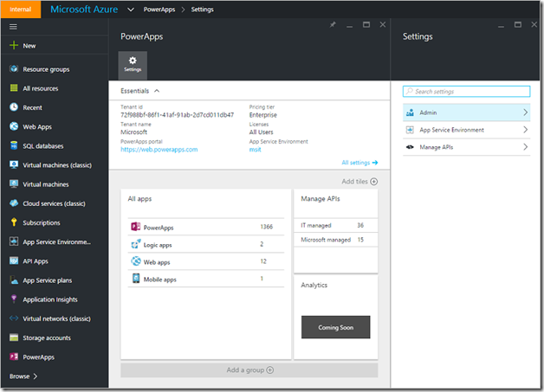Click the All apps tile heading
Viewport: 544px width, 392px height.
139,199
